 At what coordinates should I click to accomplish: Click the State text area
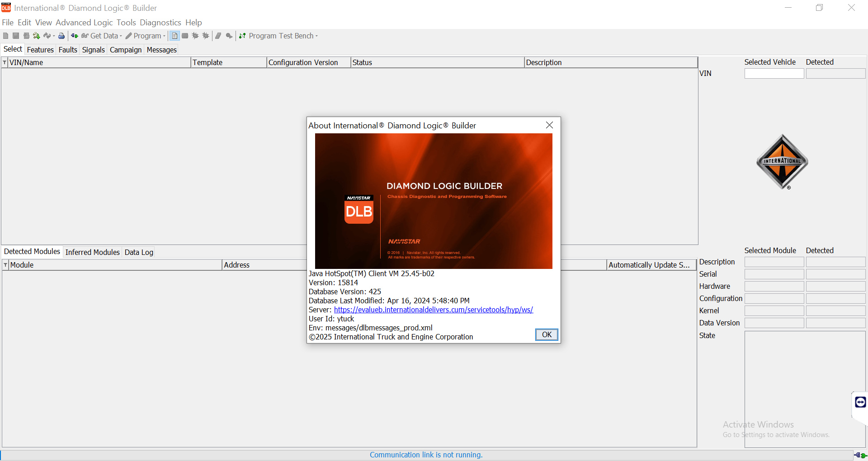click(805, 389)
